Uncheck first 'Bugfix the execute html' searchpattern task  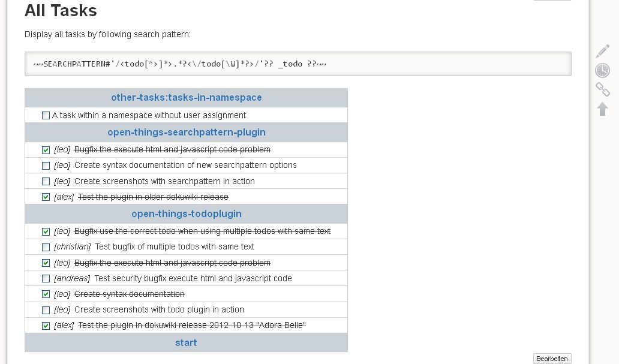coord(46,150)
